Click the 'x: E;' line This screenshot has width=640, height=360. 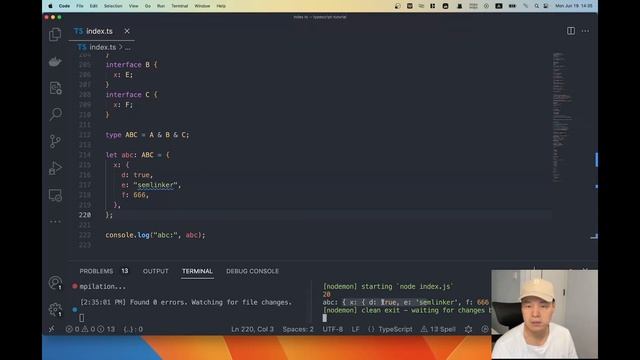(123, 75)
